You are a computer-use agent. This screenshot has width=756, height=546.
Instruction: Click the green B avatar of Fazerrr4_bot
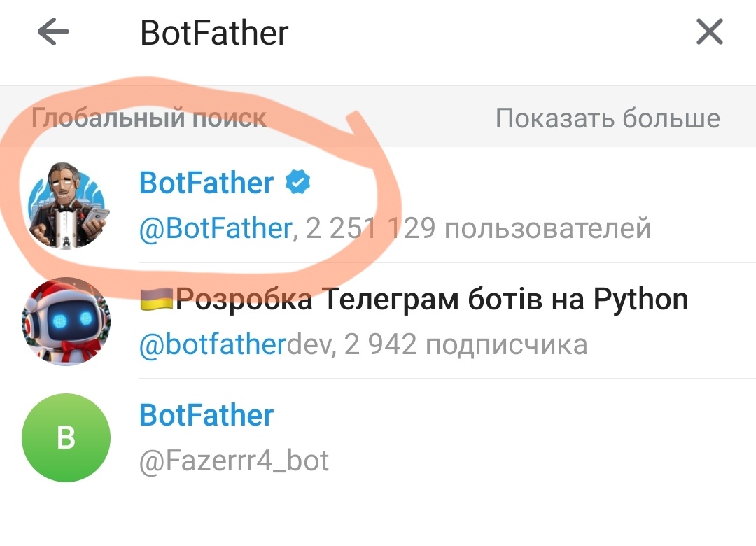tap(66, 436)
